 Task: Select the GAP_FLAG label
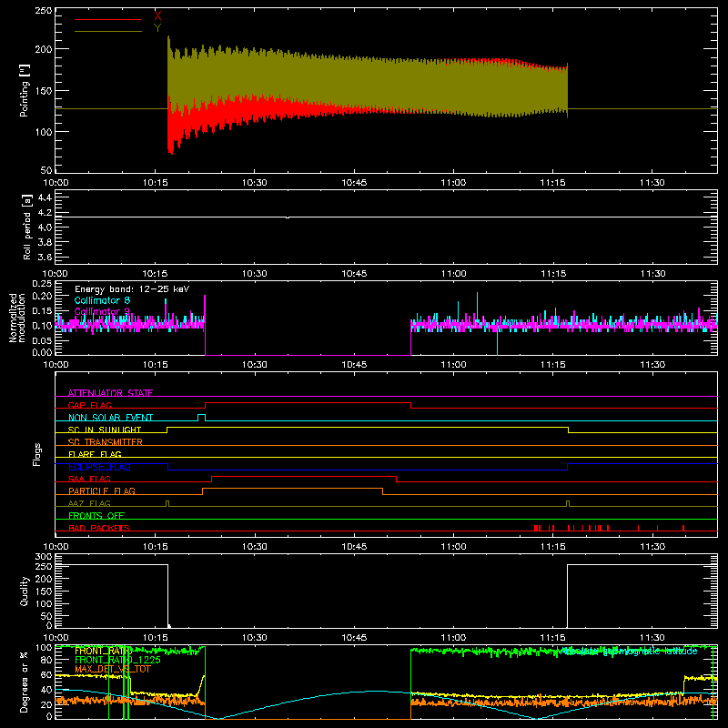(x=89, y=405)
